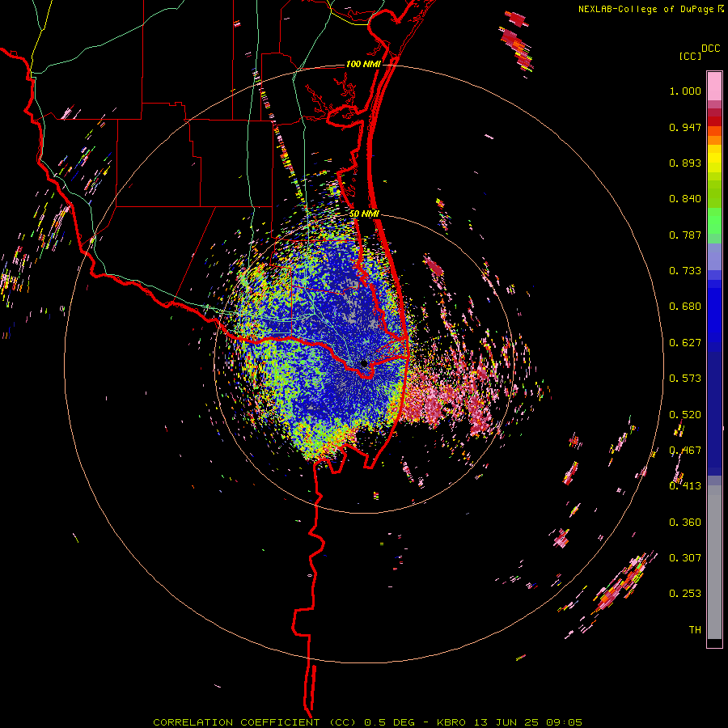Click the pink top segment of the color bar
The height and width of the screenshot is (728, 728).
(714, 86)
